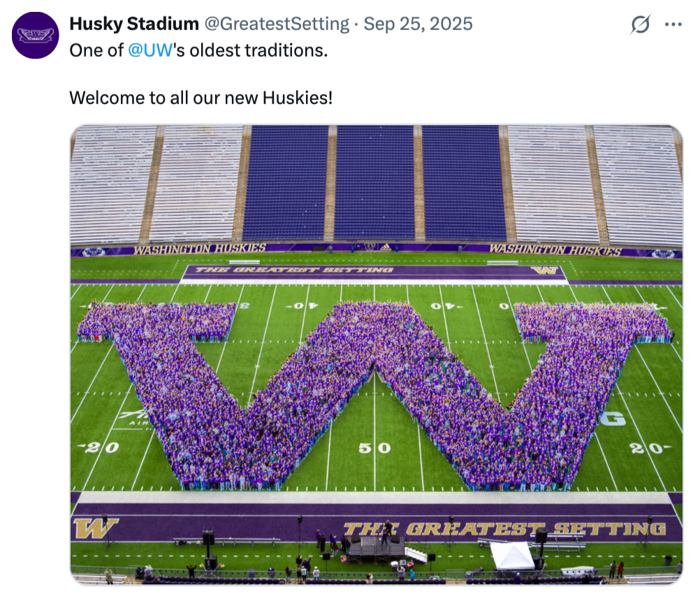The width and height of the screenshot is (700, 597).
Task: Click the stage at the bottom of the photo
Action: (377, 549)
